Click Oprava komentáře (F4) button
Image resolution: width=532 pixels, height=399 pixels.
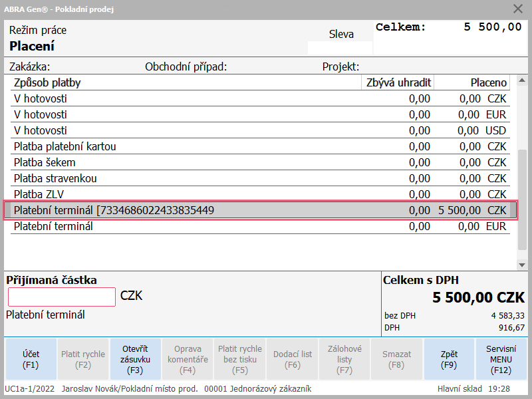(x=187, y=359)
